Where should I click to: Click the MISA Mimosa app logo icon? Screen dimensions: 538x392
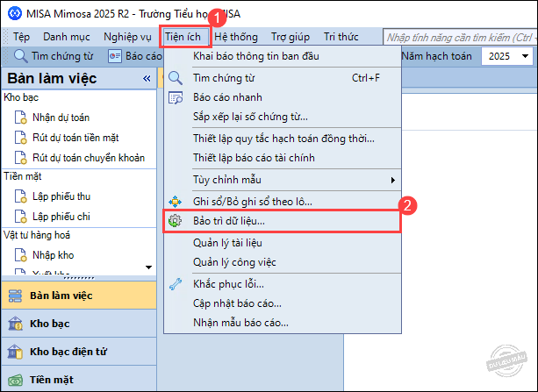(x=15, y=14)
